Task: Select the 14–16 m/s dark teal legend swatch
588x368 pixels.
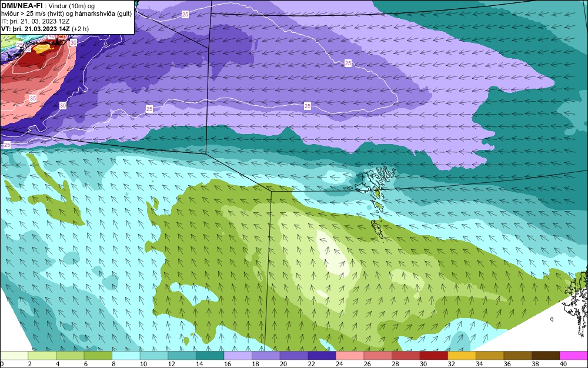Action: click(210, 356)
